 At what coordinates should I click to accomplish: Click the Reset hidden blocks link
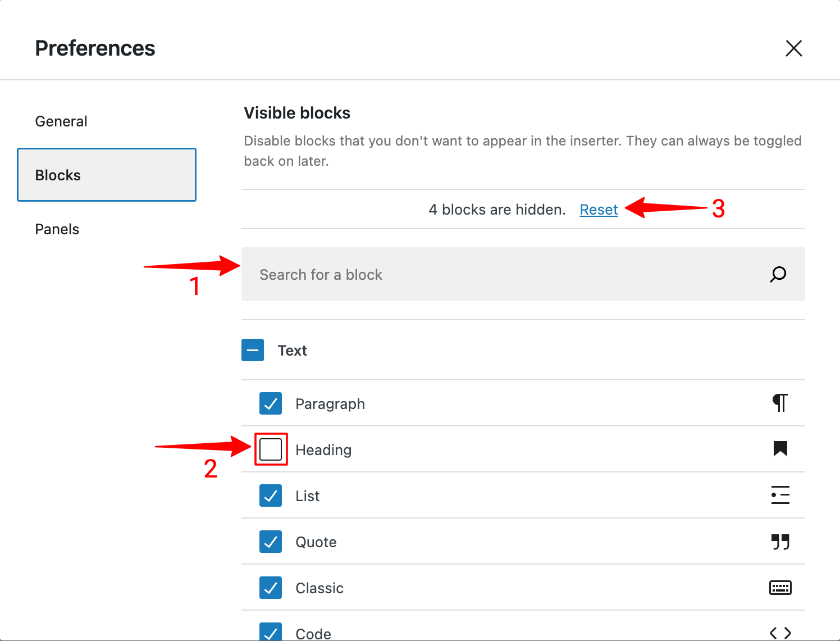coord(599,210)
